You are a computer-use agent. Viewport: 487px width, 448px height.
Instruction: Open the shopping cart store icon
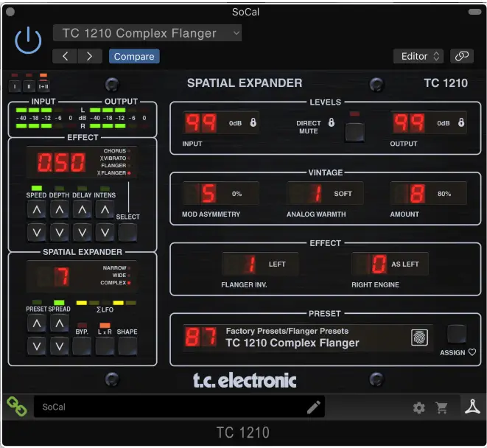[441, 407]
